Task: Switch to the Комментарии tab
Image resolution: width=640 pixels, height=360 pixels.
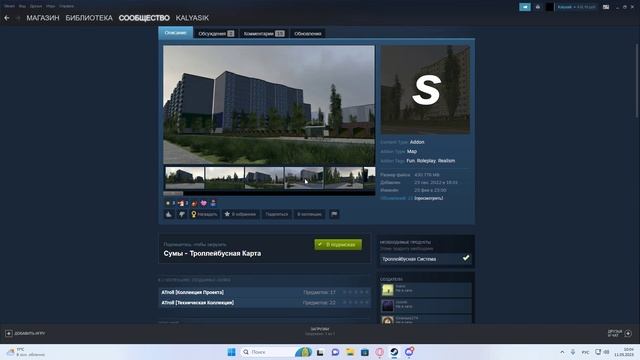Action: [264, 33]
